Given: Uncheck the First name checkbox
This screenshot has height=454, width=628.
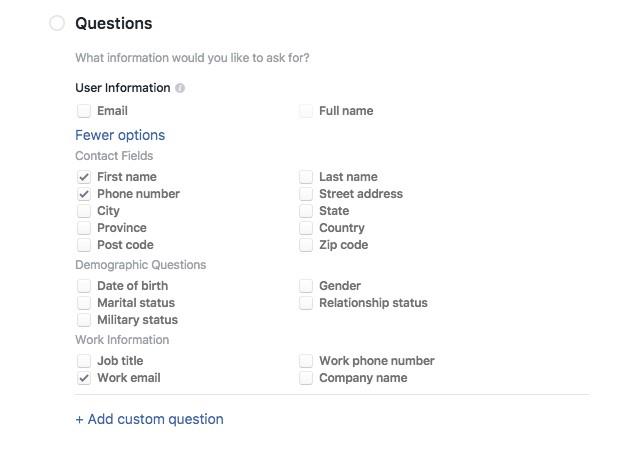Looking at the screenshot, I should coord(84,177).
